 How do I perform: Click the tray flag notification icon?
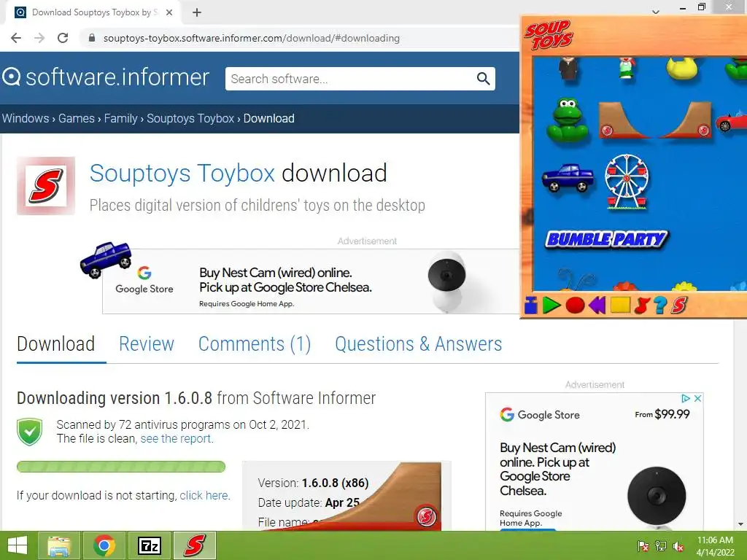click(x=643, y=546)
